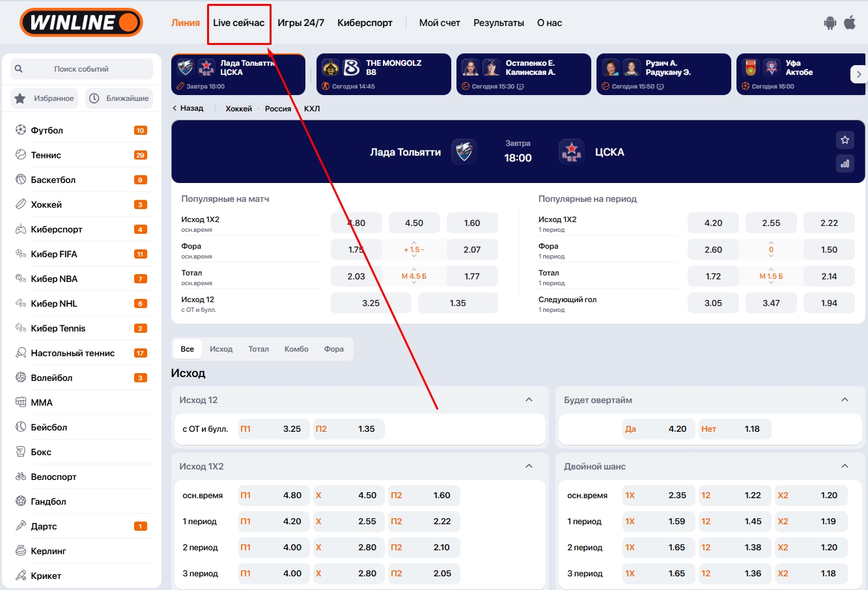
Task: Click the Android app download icon
Action: (x=830, y=23)
